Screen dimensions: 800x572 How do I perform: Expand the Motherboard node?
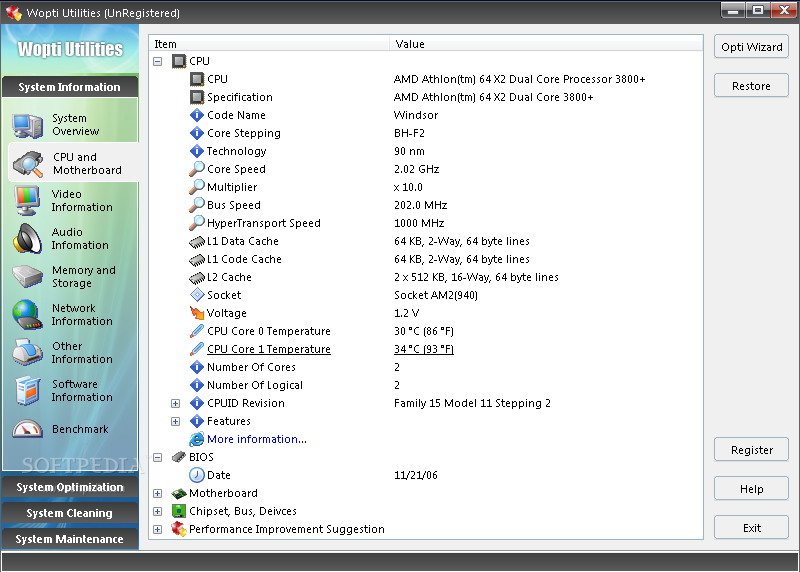point(158,493)
